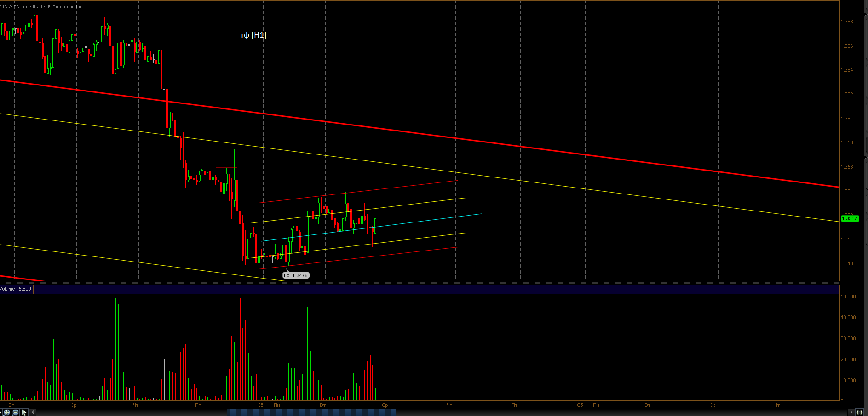Screen dimensions: 868x416
Task: Select the pointer cursor tool
Action: coord(24,412)
